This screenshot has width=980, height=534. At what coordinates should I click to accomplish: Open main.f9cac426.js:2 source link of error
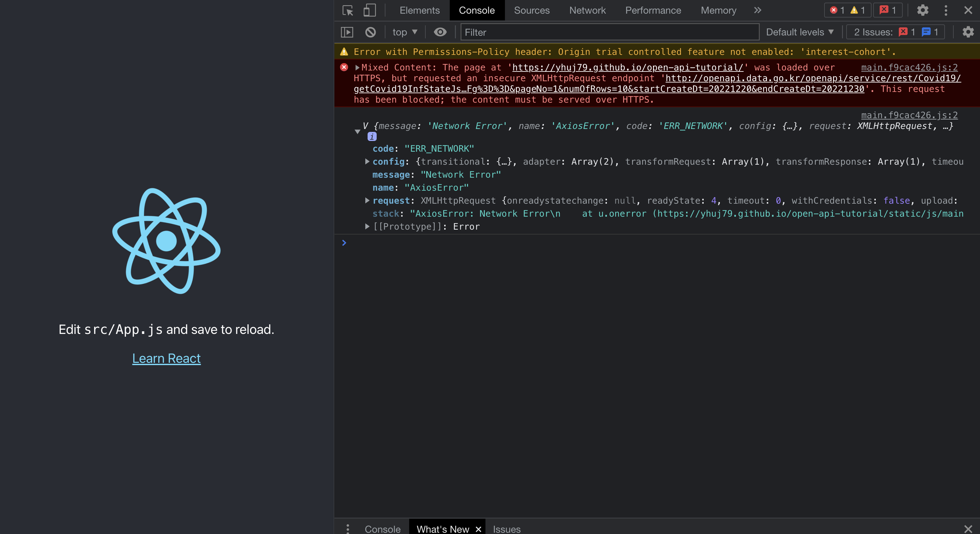[x=909, y=68]
